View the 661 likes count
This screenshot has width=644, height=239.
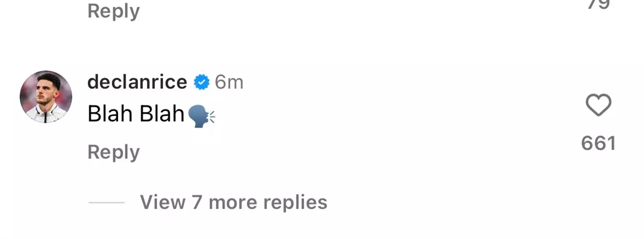point(598,143)
